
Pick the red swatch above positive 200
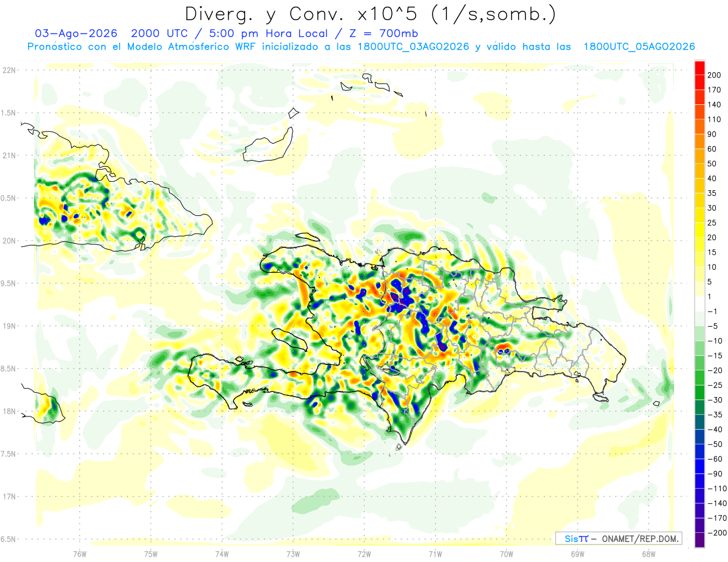tap(699, 68)
